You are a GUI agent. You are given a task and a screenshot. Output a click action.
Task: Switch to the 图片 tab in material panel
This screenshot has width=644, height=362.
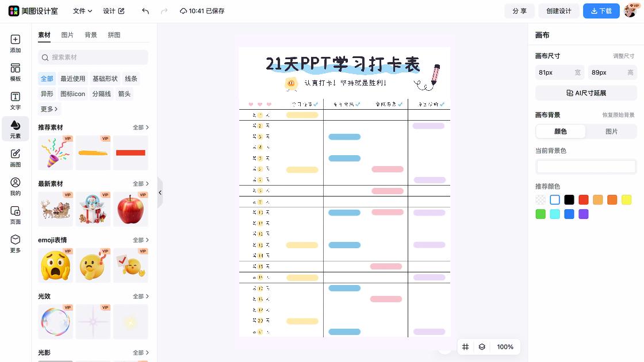coord(67,35)
